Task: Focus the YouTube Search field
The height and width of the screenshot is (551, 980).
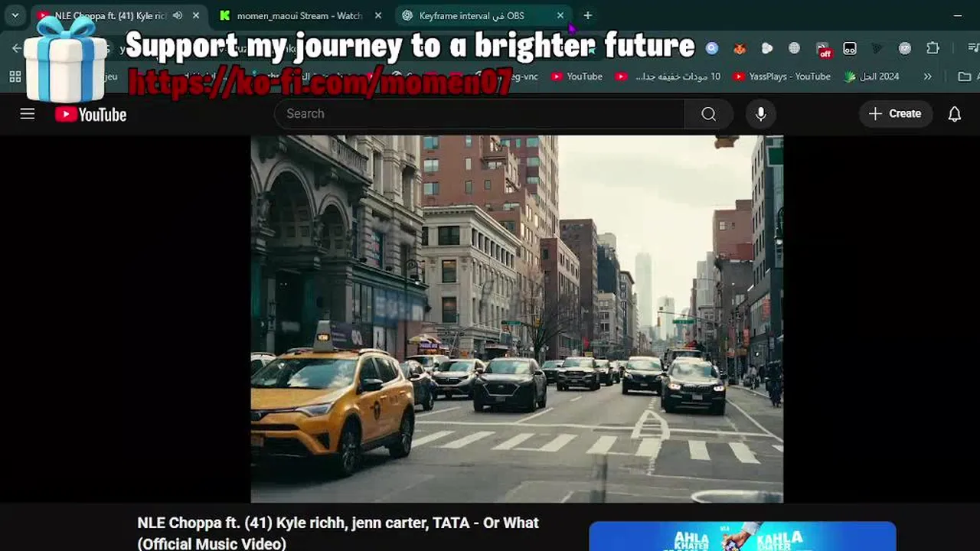Action: 479,114
